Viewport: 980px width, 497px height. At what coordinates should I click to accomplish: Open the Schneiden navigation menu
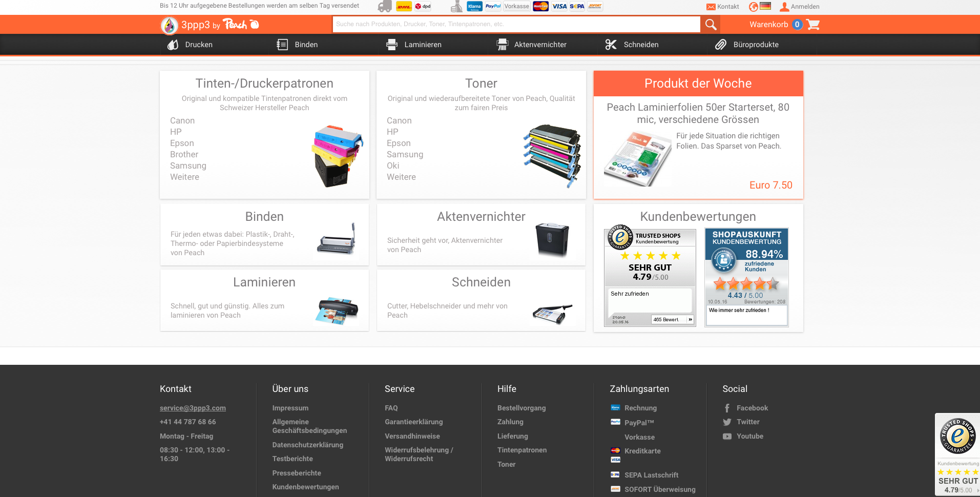(632, 45)
